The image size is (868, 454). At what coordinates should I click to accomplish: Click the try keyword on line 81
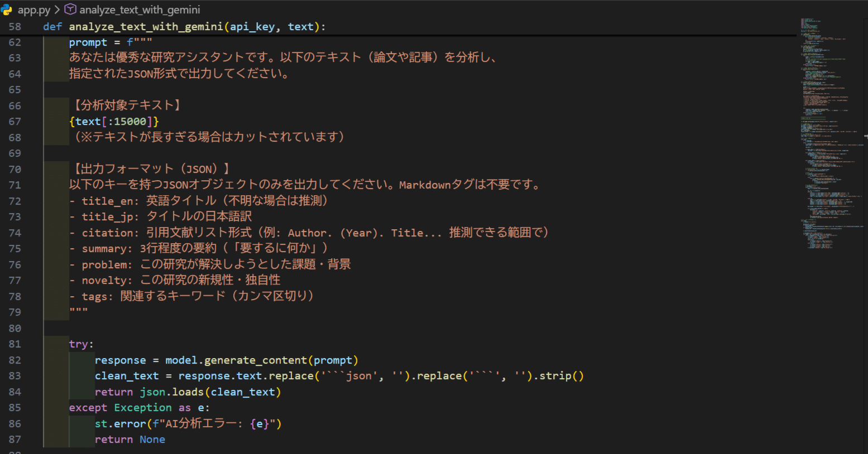click(x=77, y=344)
